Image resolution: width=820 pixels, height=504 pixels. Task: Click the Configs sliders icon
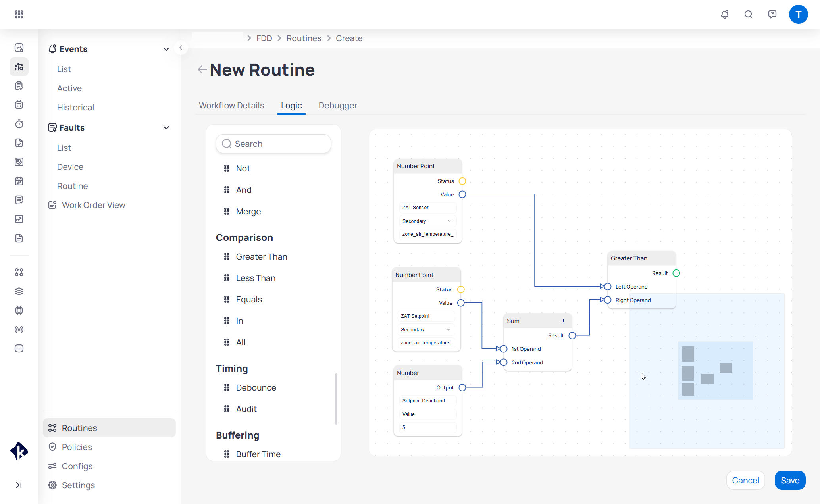coord(52,466)
